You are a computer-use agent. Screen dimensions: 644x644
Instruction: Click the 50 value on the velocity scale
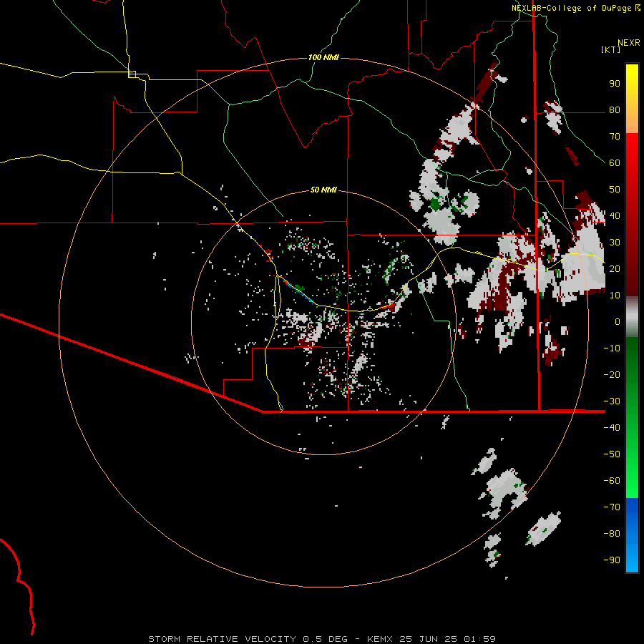(x=615, y=190)
